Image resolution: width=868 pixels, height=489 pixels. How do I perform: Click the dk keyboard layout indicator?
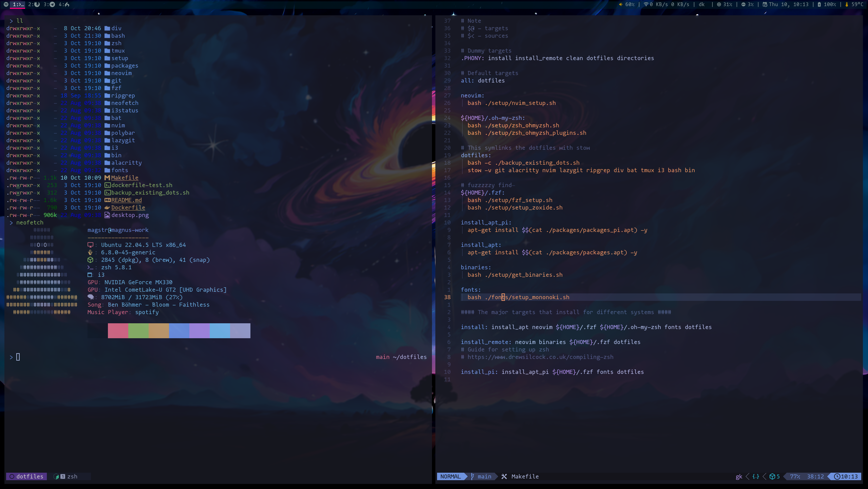701,4
